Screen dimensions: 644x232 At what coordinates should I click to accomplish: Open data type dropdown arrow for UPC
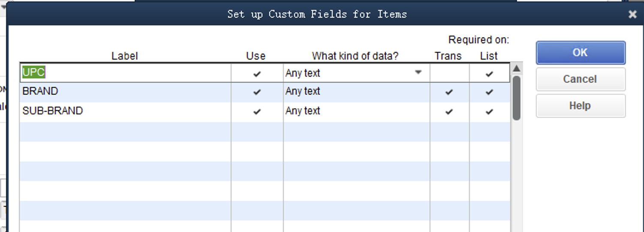tap(418, 72)
